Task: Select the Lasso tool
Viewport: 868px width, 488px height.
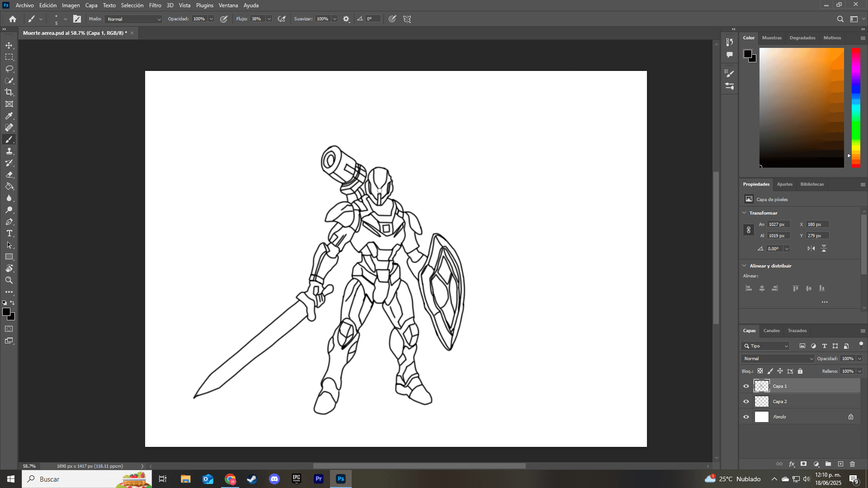Action: pyautogui.click(x=9, y=69)
